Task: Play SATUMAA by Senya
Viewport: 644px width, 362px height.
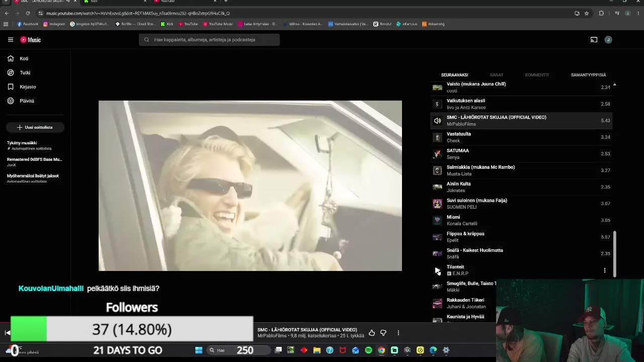Action: (521, 154)
